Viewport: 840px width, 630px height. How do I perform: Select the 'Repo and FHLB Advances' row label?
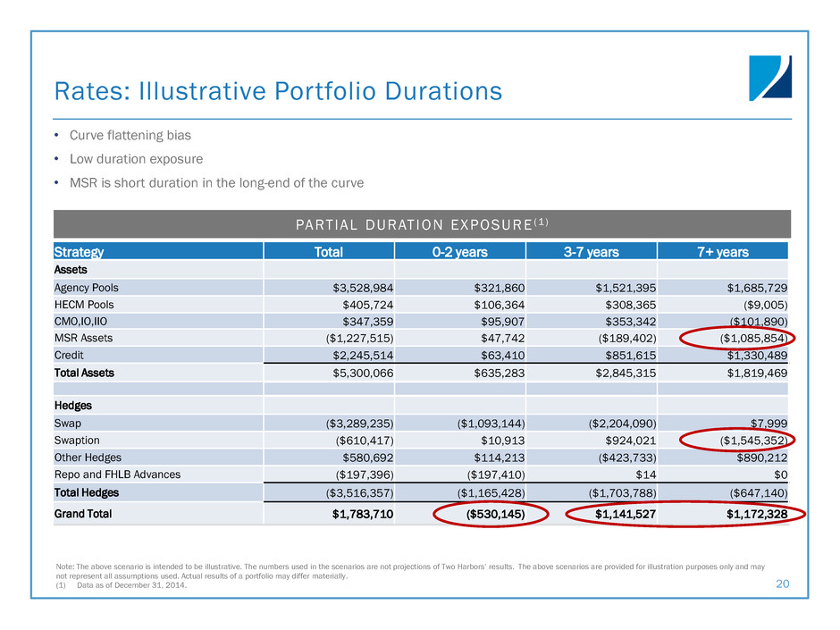pos(118,475)
